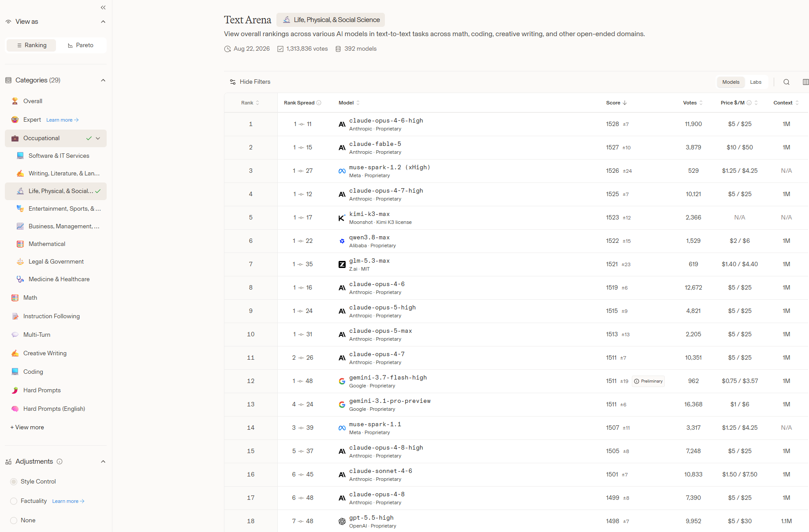Click the Medicine & Healthcare stethoscope icon
809x532 pixels.
20,279
